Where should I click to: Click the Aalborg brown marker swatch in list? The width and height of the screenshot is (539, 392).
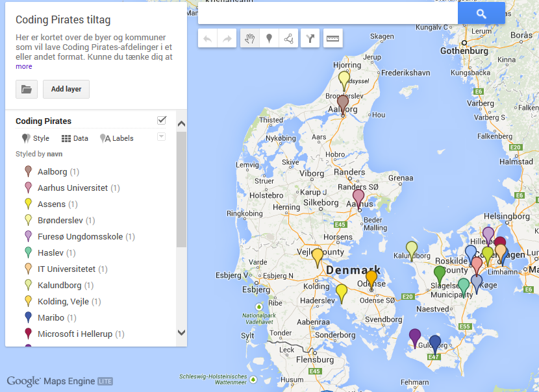28,171
